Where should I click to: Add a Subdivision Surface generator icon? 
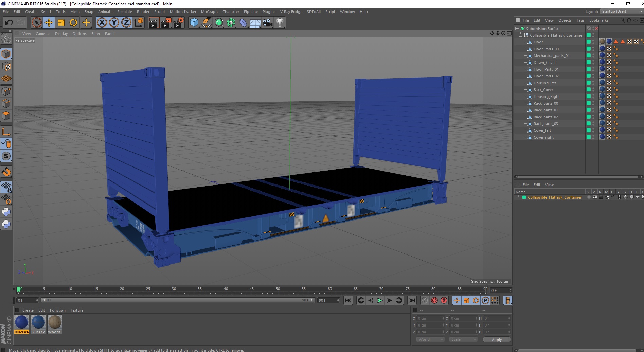219,23
